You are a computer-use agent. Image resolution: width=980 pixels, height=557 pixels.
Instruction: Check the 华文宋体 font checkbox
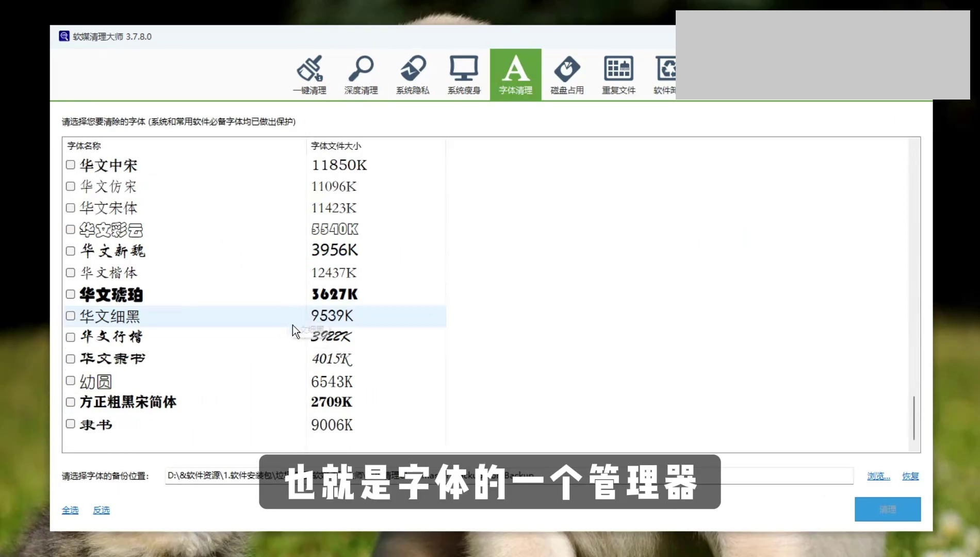pos(71,208)
